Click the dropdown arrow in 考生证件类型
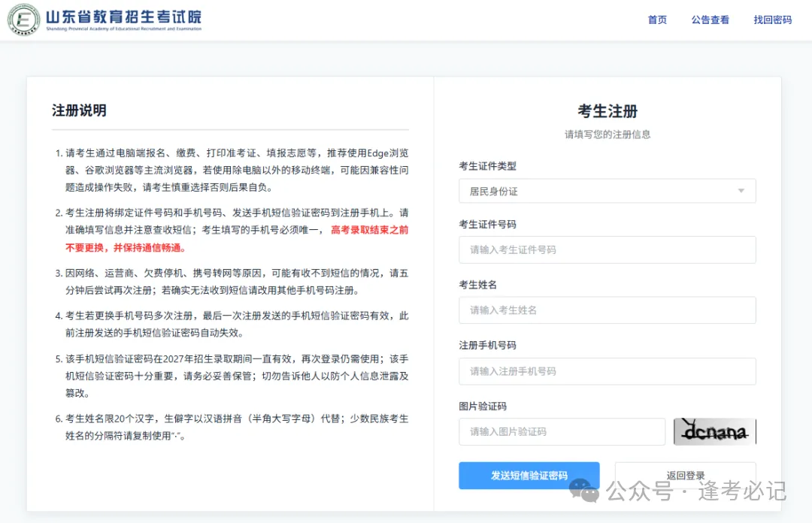Viewport: 812px width, 523px height. coord(741,191)
